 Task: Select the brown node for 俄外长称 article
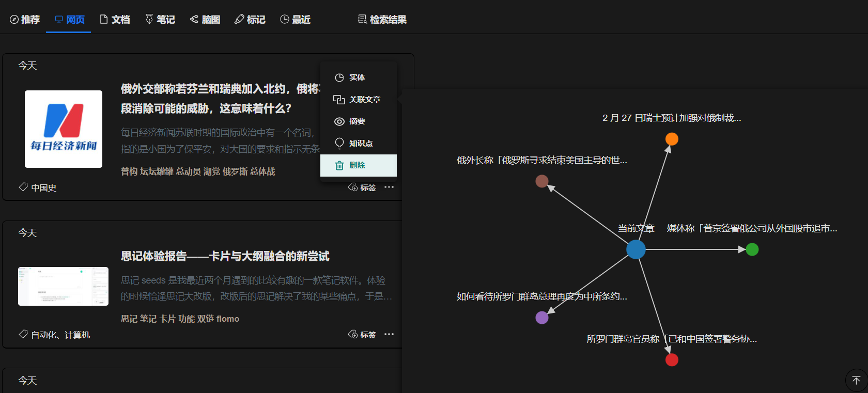tap(542, 181)
